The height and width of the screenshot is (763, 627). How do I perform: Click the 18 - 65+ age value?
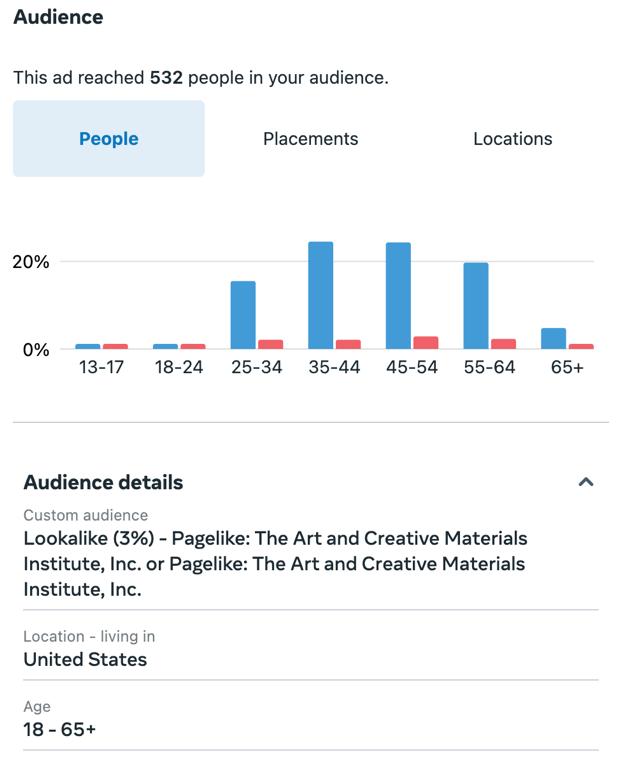pyautogui.click(x=60, y=729)
